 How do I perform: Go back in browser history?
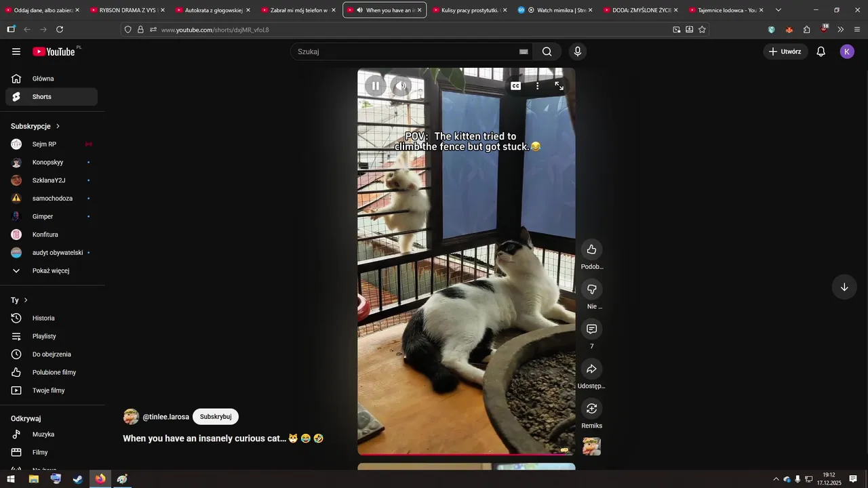coord(27,30)
